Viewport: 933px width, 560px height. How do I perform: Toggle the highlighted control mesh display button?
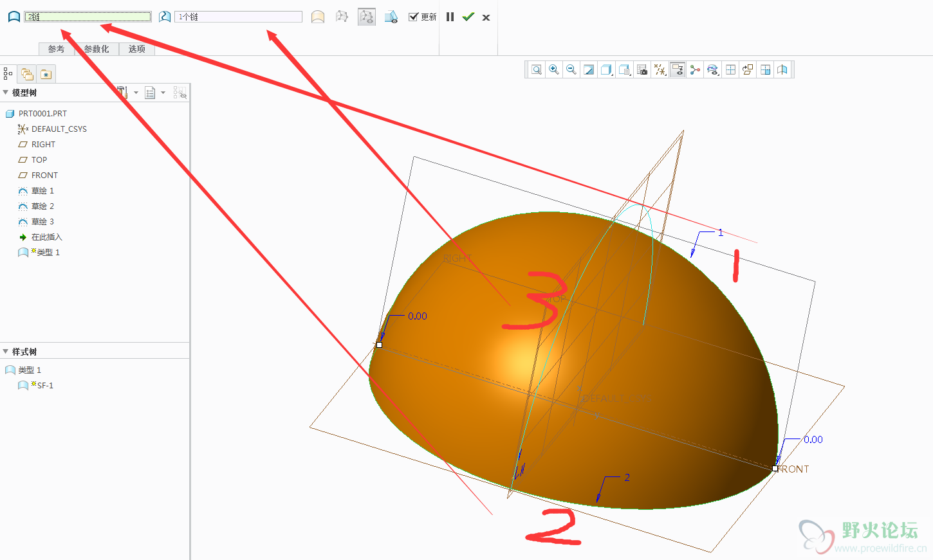click(366, 17)
